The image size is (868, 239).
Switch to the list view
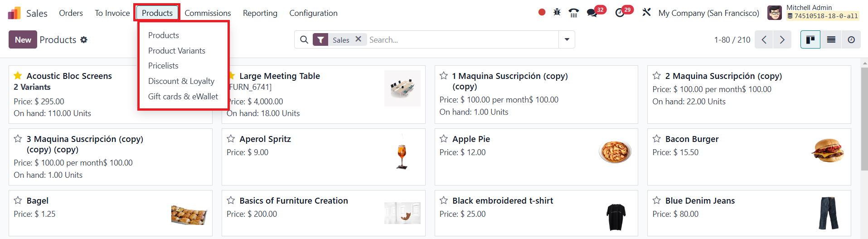(x=831, y=40)
